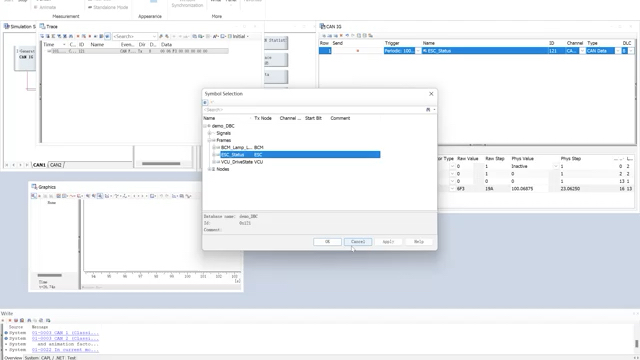
Task: Open the dropdown arrow next to the binoculars icon
Action: 434,110
